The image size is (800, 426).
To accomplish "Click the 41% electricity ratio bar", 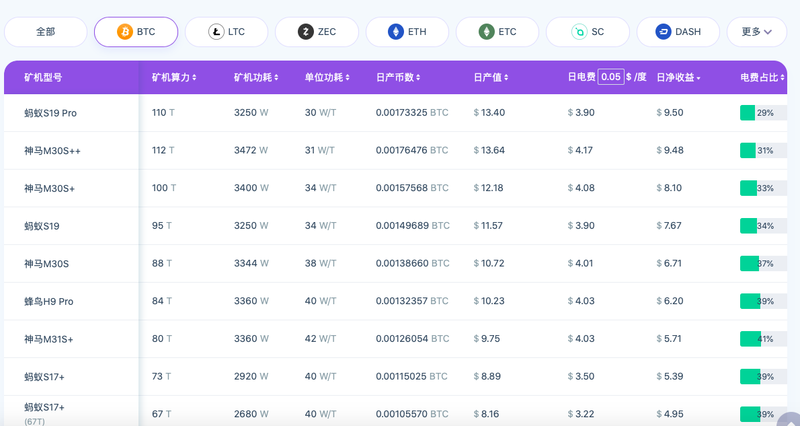I will [763, 339].
